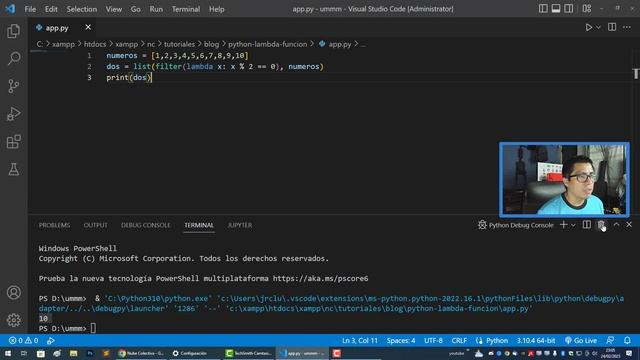Open the notifications bell
Screen dimensions: 640x360
click(627, 340)
